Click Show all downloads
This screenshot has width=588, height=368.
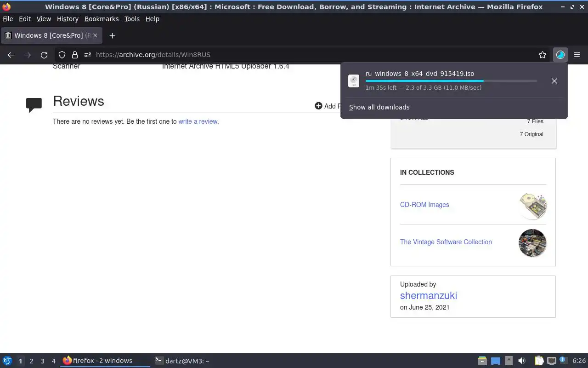379,107
